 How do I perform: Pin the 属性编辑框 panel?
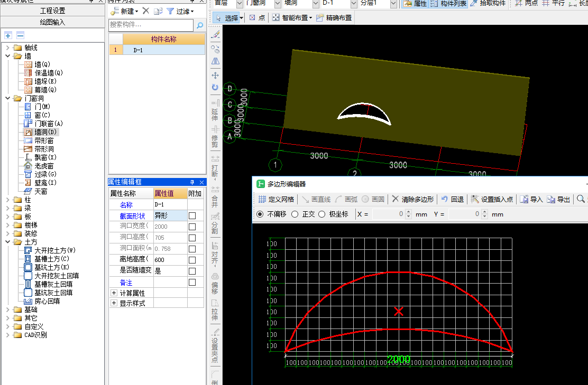click(x=192, y=182)
